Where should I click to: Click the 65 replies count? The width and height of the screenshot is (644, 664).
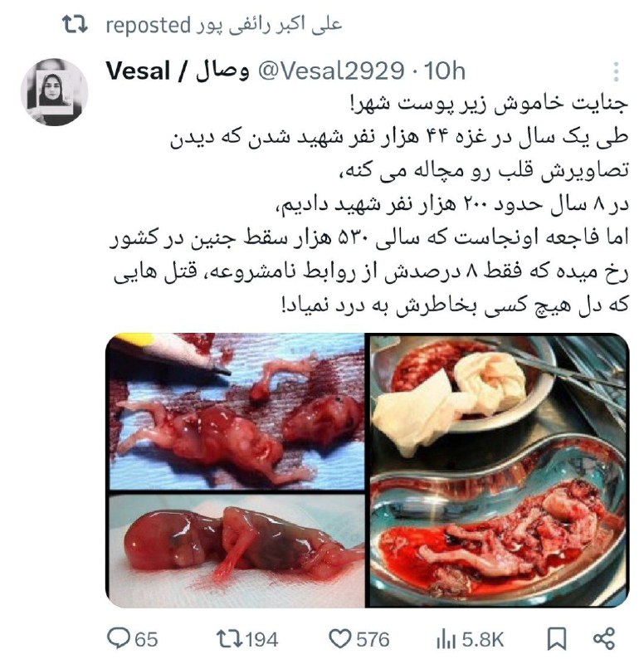(146, 639)
